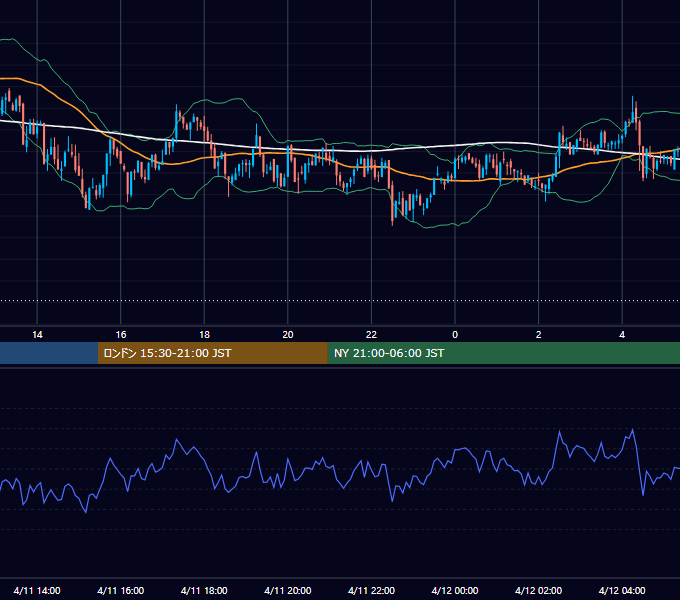Screen dimensions: 680x600
Task: Click the 20 hour label on price chart axis
Action: click(x=288, y=335)
